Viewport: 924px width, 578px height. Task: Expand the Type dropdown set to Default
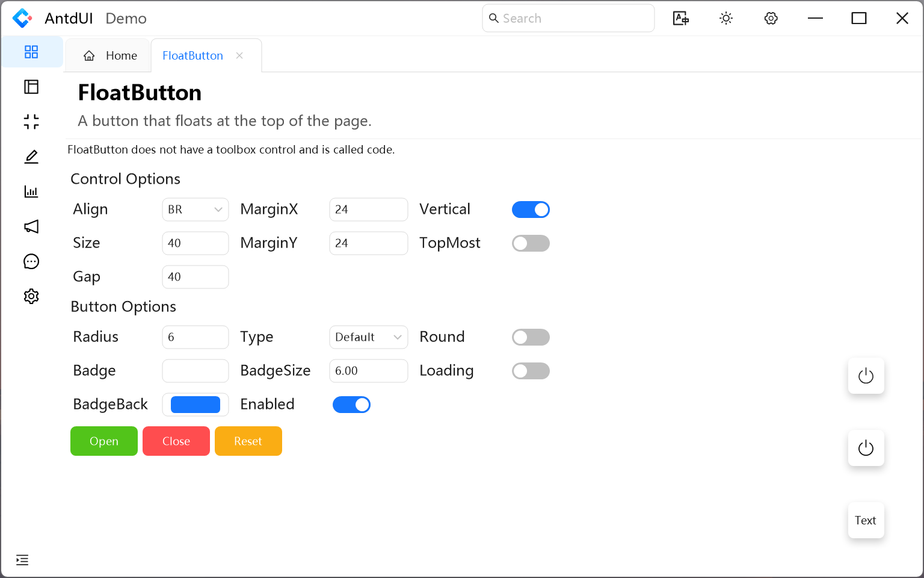[x=368, y=337]
